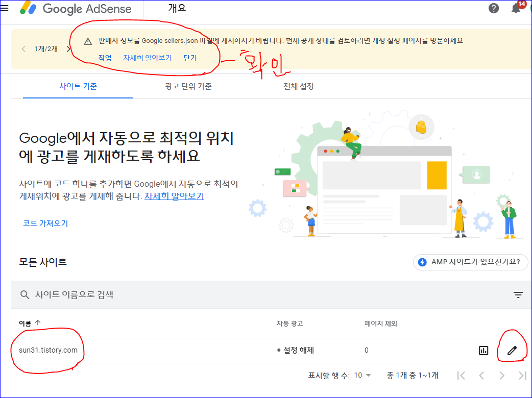532x398 pixels.
Task: Open the notifications bell
Action: coord(516,8)
